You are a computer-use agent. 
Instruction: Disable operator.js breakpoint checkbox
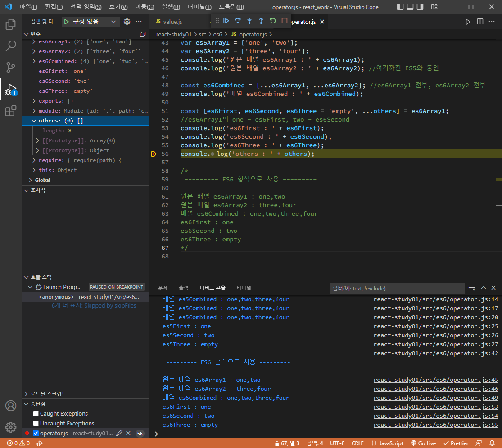(x=36, y=433)
